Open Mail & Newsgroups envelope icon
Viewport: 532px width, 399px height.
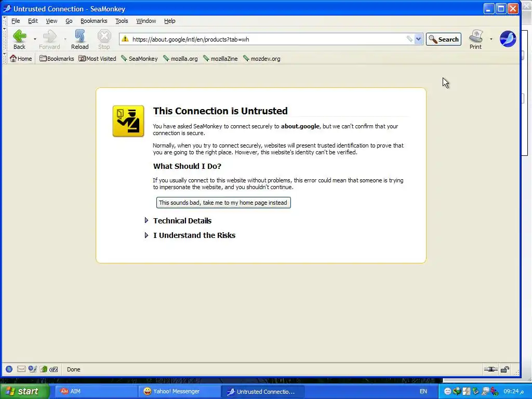[21, 369]
